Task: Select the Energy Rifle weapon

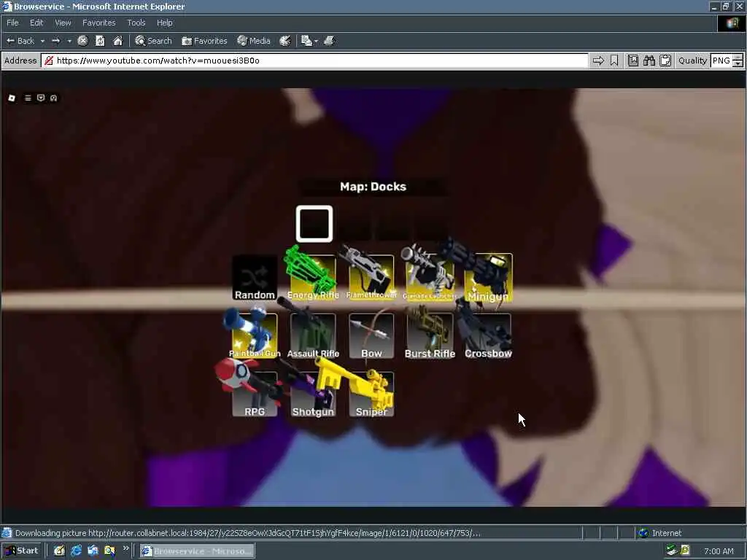Action: pos(313,278)
